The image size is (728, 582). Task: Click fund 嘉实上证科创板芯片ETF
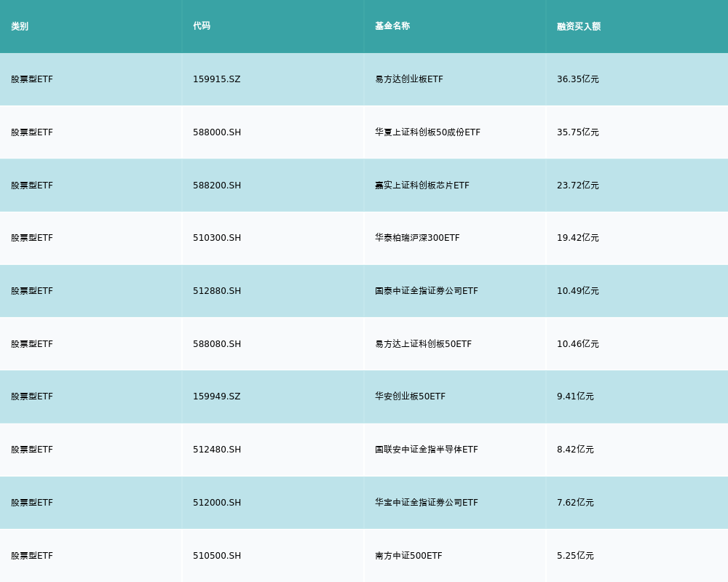pyautogui.click(x=422, y=186)
